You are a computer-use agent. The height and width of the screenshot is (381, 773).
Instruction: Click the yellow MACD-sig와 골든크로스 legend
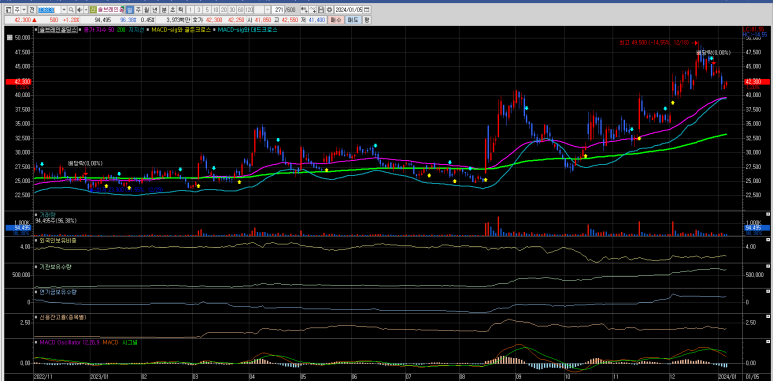(181, 30)
